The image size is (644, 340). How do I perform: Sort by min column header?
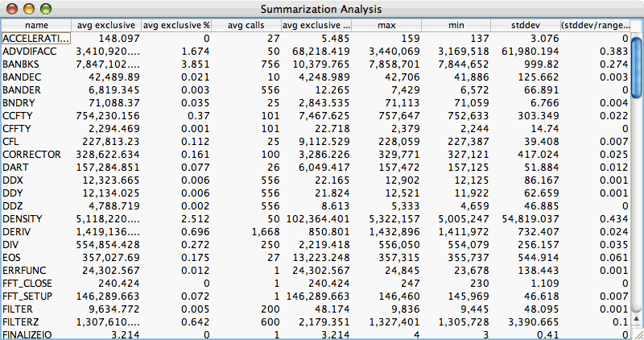tap(456, 25)
